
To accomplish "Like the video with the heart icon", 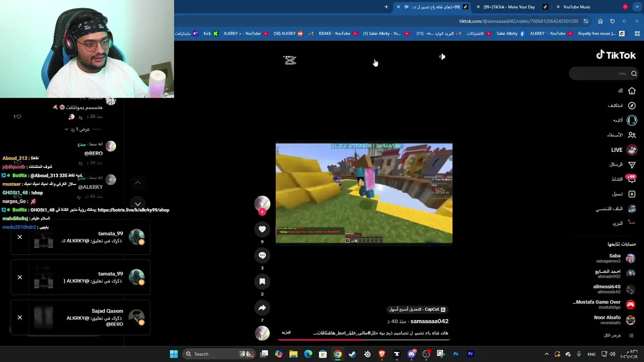I will click(262, 229).
